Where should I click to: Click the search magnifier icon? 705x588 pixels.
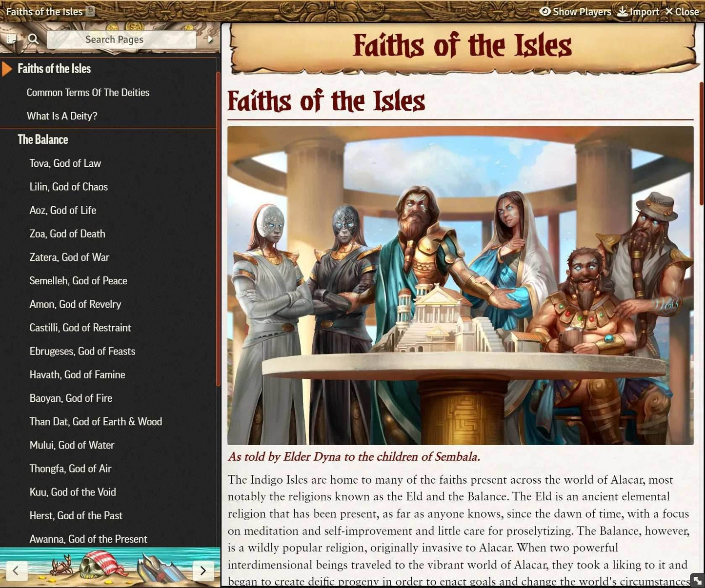point(33,39)
